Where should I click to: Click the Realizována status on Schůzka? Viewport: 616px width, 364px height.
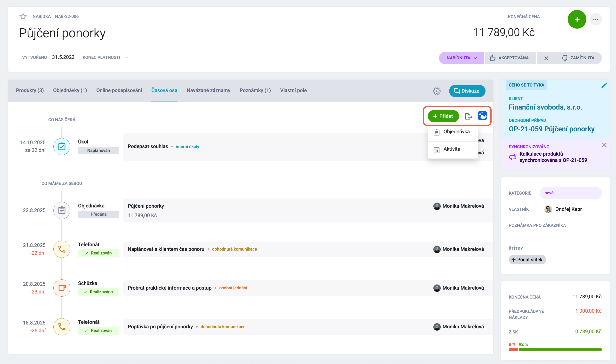tap(98, 292)
